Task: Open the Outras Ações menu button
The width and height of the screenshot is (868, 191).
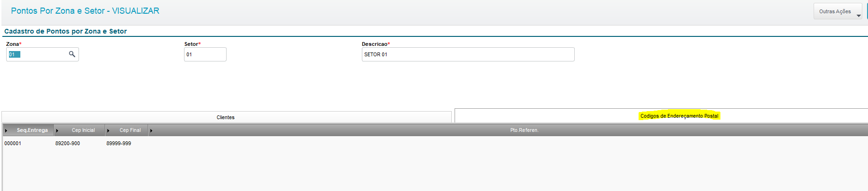Action: coord(838,11)
